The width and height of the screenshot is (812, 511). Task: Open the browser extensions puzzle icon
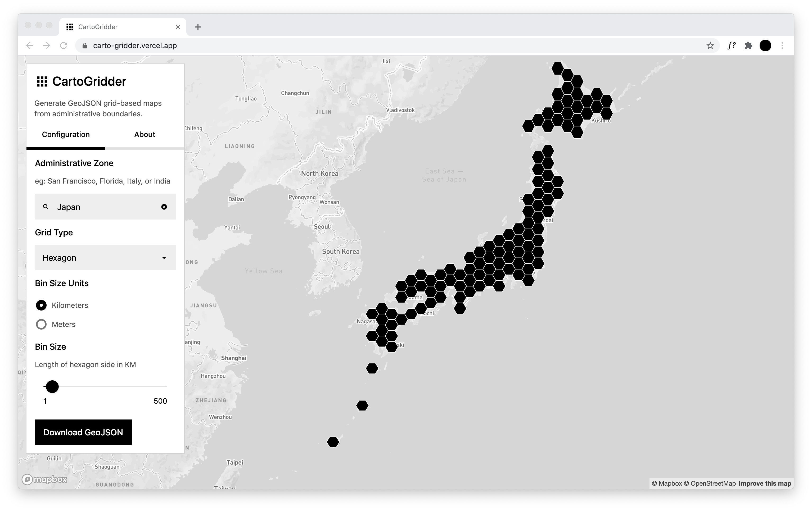[748, 45]
